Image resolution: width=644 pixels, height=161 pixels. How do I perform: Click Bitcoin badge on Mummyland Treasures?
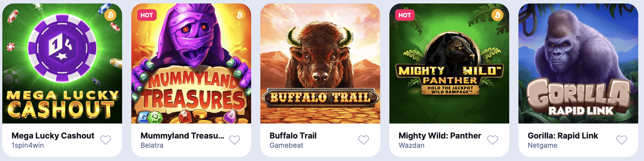point(239,15)
